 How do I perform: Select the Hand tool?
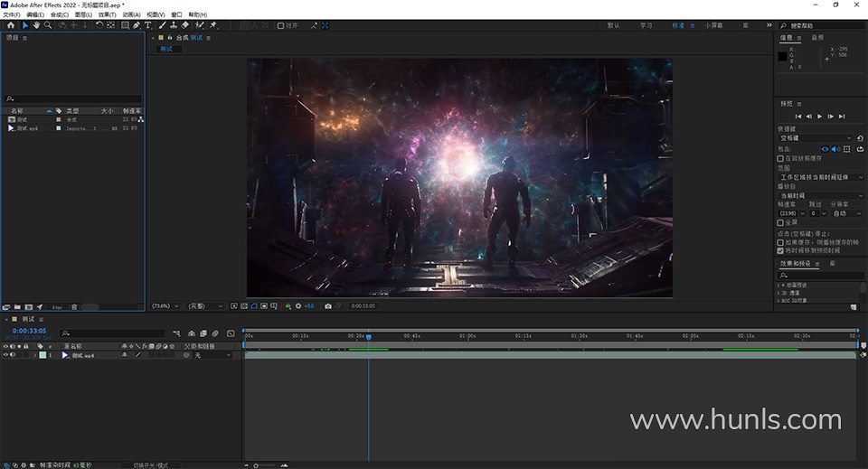click(36, 25)
